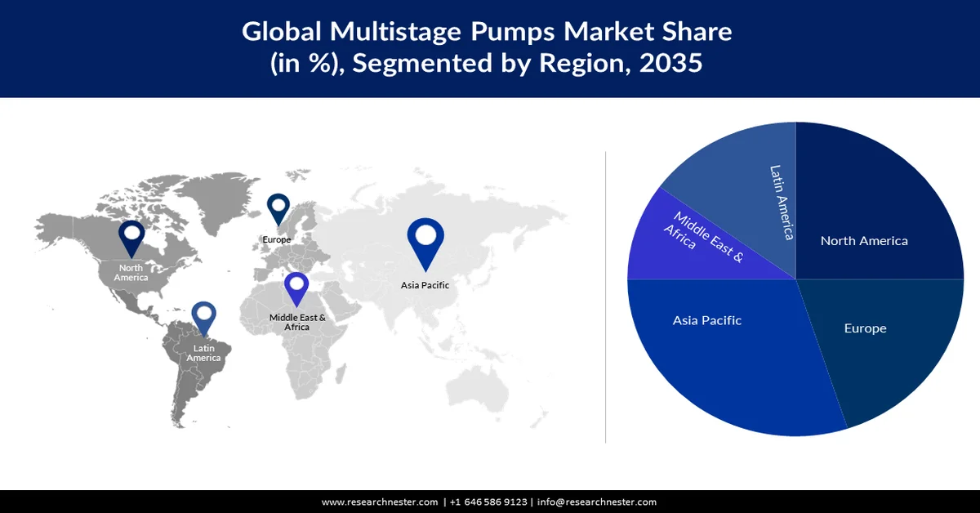Click the Asia Pacific label on the map
This screenshot has height=513, width=980.
click(x=424, y=285)
